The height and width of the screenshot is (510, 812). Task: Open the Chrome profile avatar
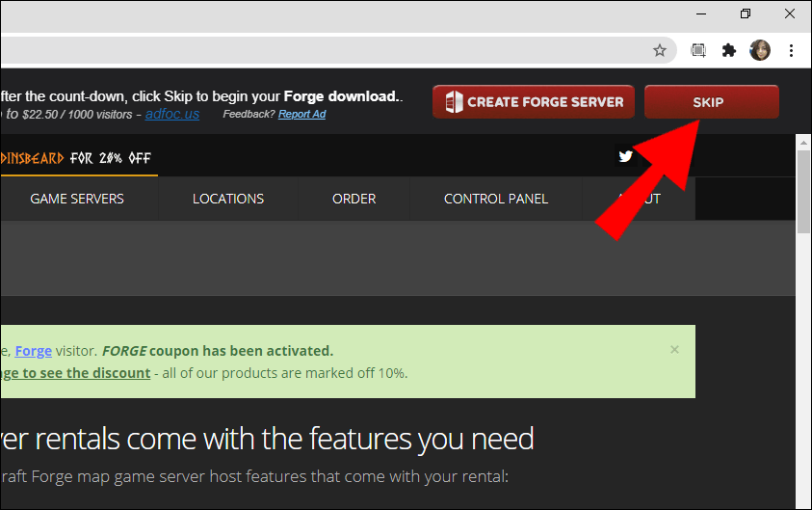pos(760,50)
